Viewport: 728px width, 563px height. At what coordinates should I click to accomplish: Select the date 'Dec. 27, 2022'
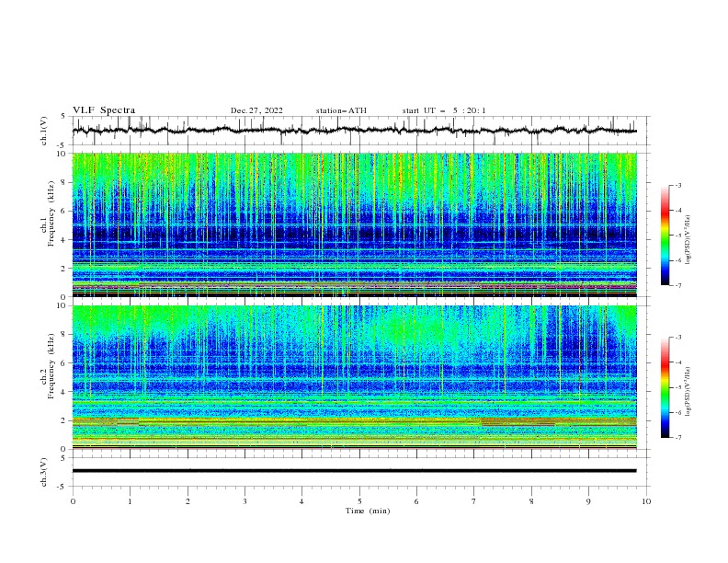tap(256, 110)
